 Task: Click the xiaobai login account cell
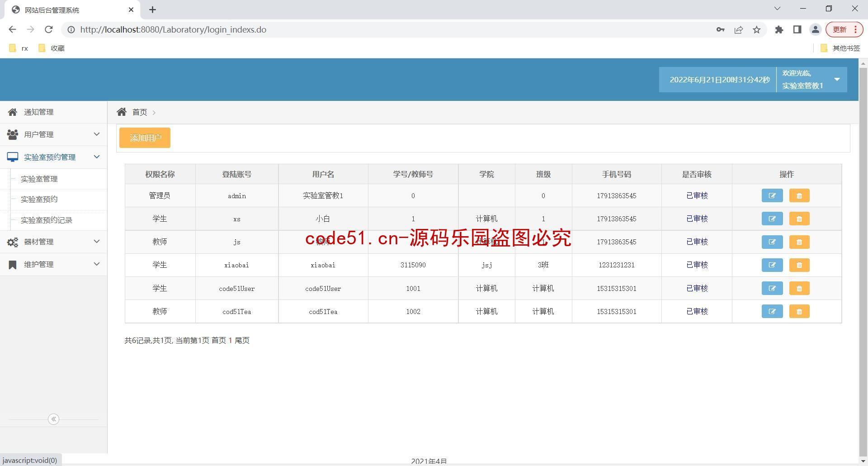coord(236,265)
